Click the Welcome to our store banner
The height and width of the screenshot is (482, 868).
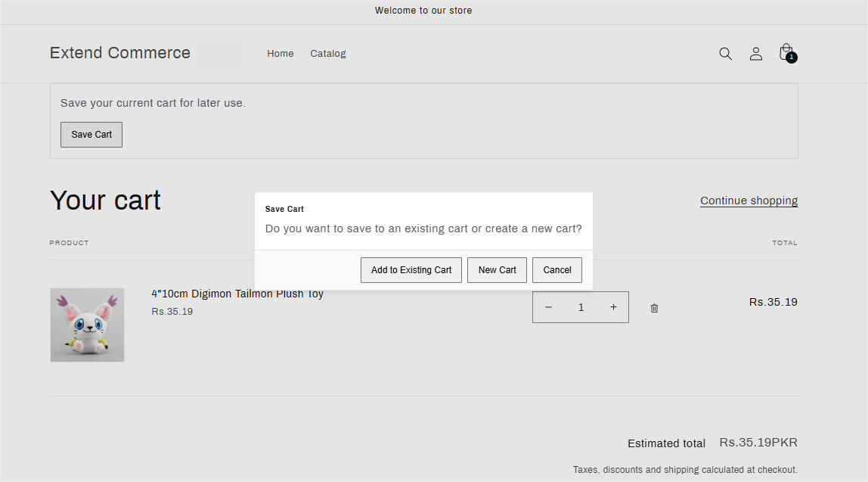[423, 11]
